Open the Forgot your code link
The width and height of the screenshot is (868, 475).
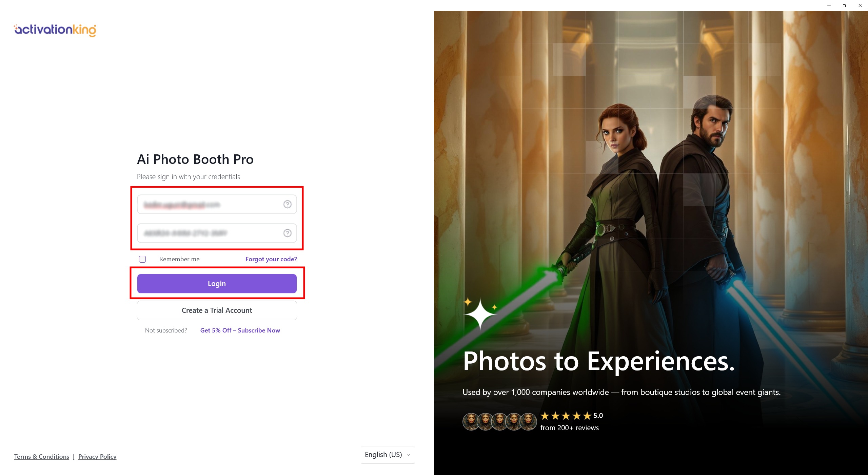(271, 259)
